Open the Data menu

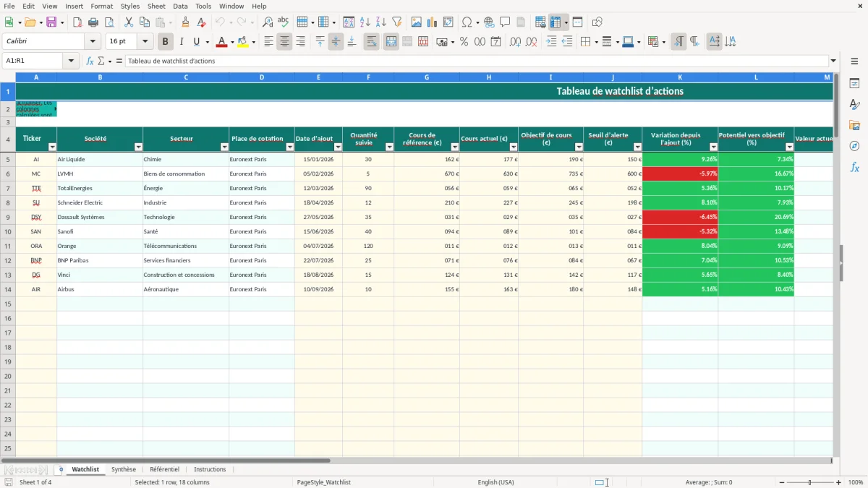click(181, 6)
